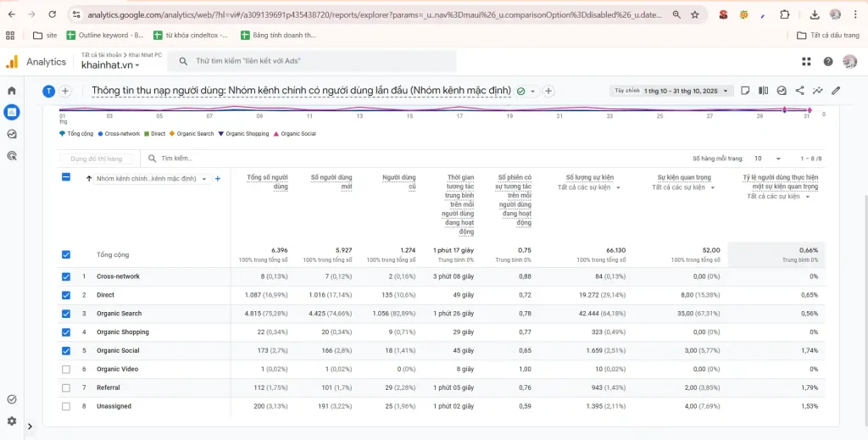Open the 'site' bookmark folder
The image size is (868, 440).
point(45,36)
